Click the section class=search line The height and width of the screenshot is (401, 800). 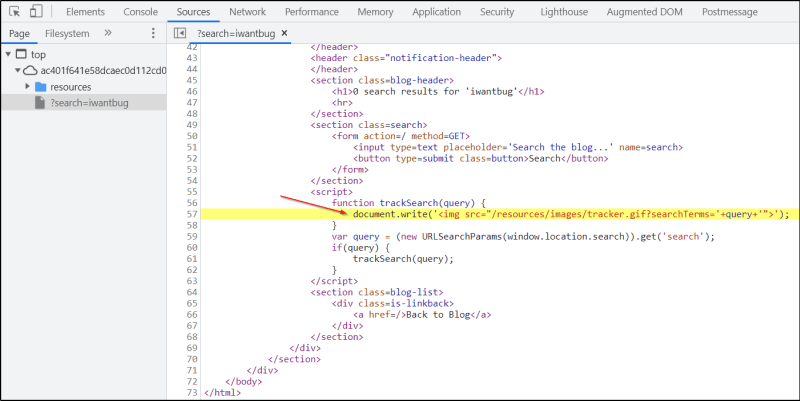(x=369, y=125)
